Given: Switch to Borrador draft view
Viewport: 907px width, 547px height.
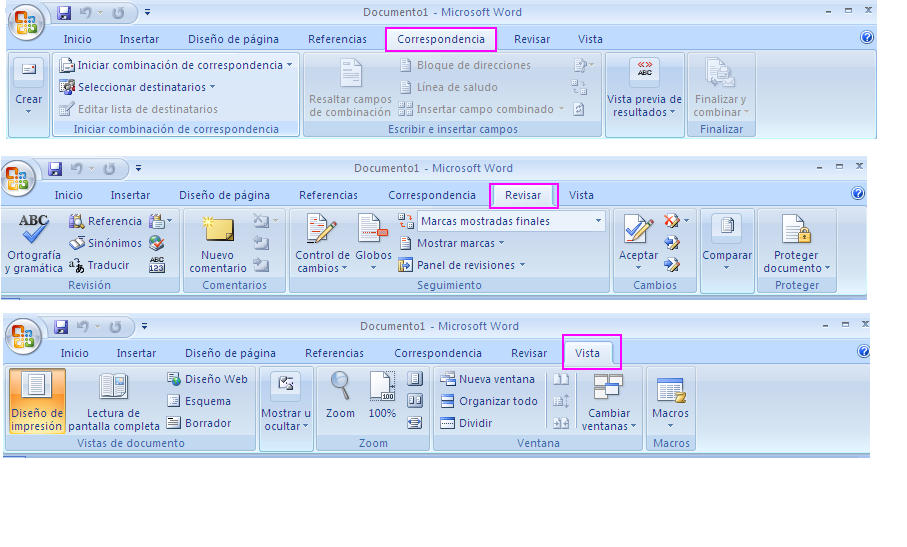Looking at the screenshot, I should [199, 423].
